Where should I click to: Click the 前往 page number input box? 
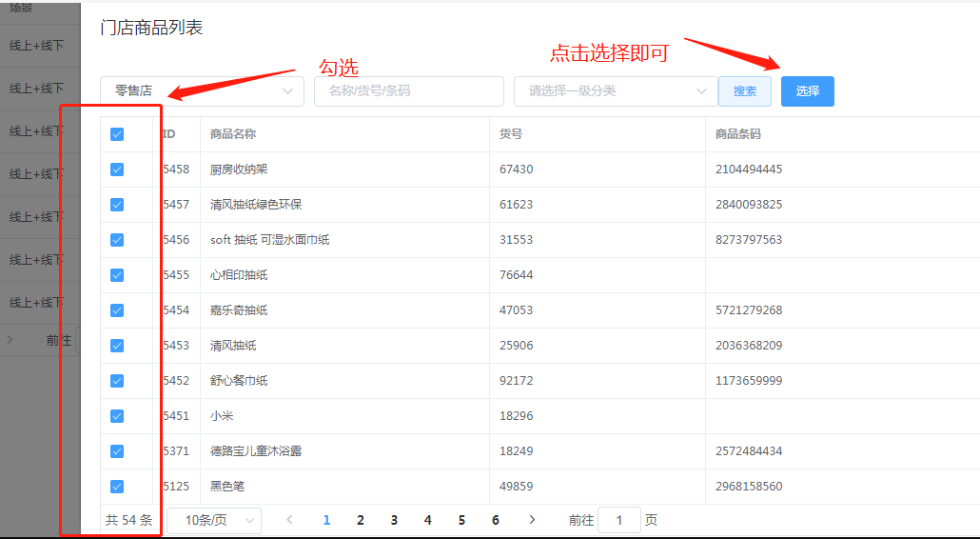[619, 520]
